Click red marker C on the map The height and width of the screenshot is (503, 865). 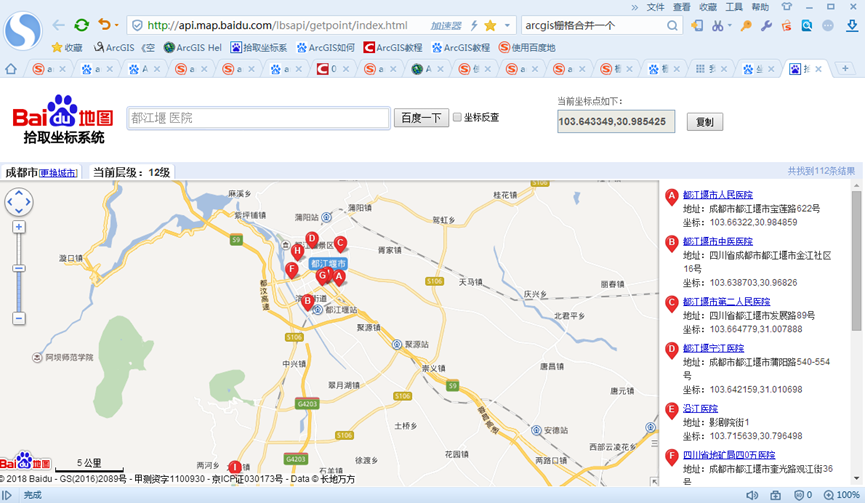coord(340,243)
